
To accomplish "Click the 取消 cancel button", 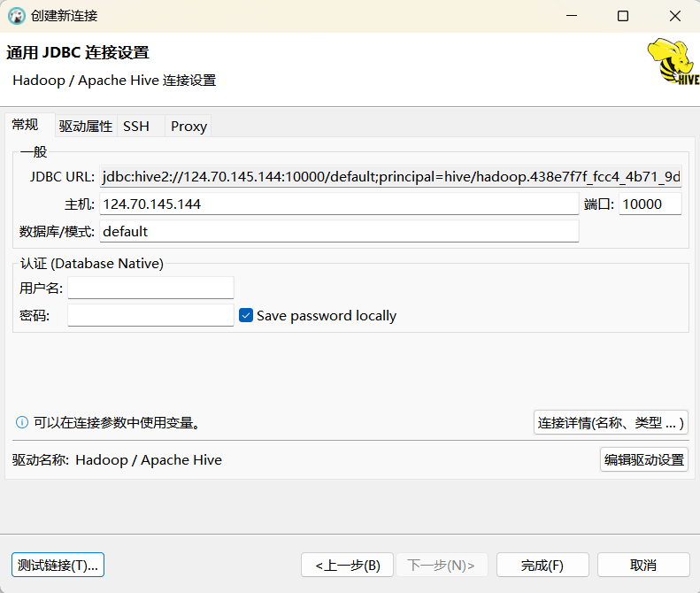I will 643,565.
